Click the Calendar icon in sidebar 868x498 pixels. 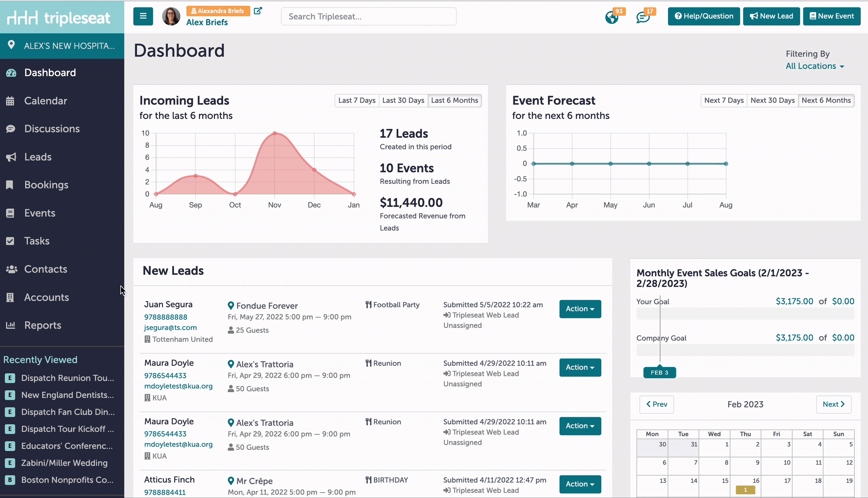pos(10,101)
